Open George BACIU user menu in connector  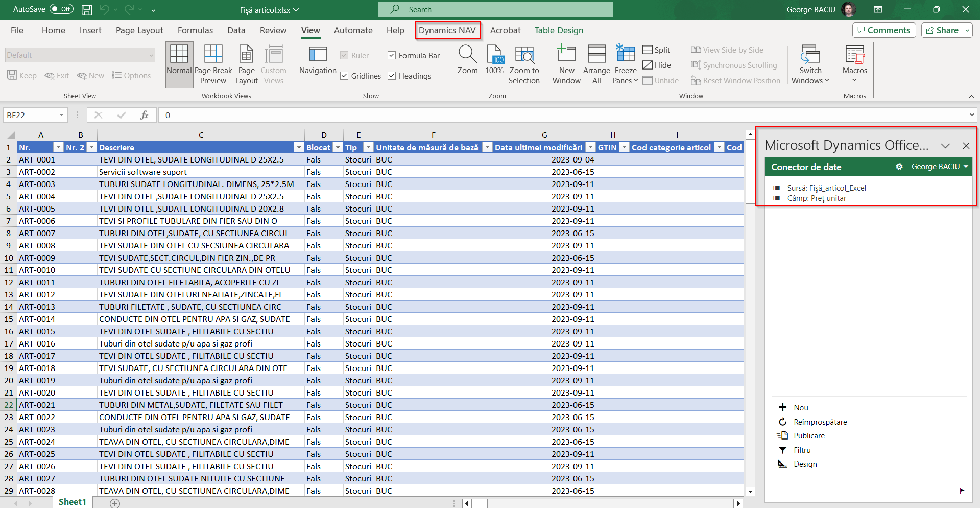[940, 167]
